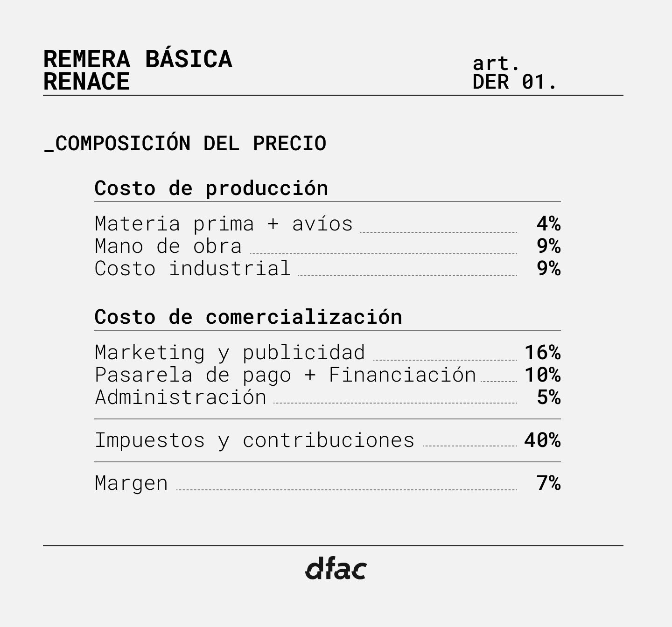Click the 4% value for Materia prima
The height and width of the screenshot is (627, 672).
(x=548, y=224)
